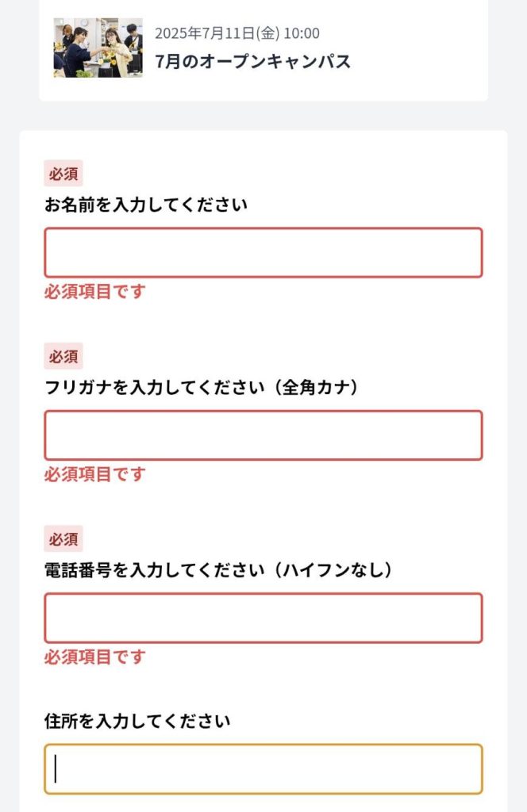
Task: Click the お名前を入力してください label
Action: [x=145, y=205]
